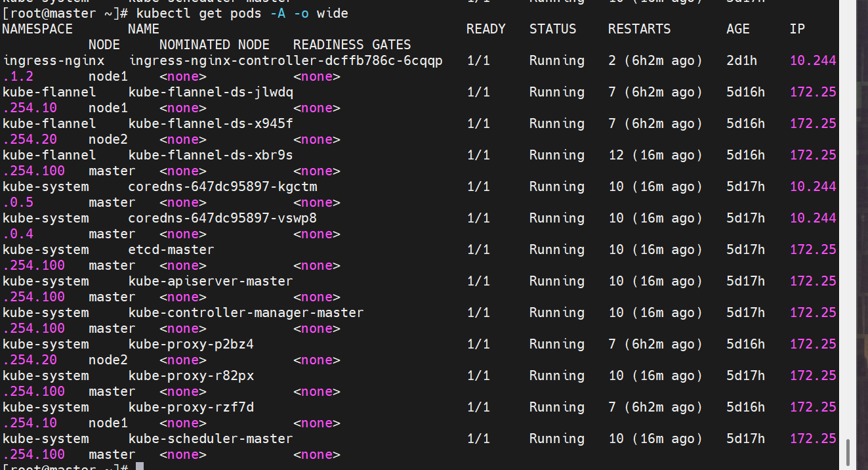Click the READINESS GATES header

click(352, 45)
